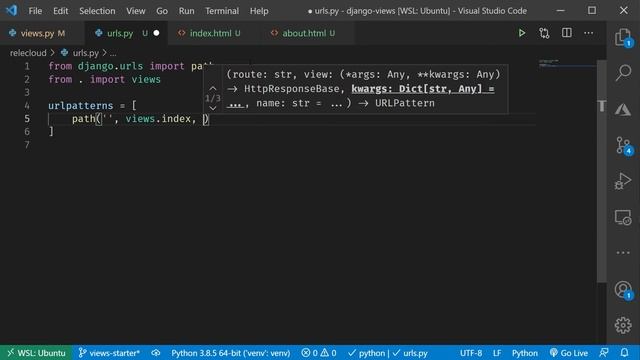Show additional views ellipsis in activity bar
640x360 pixels.
(623, 253)
